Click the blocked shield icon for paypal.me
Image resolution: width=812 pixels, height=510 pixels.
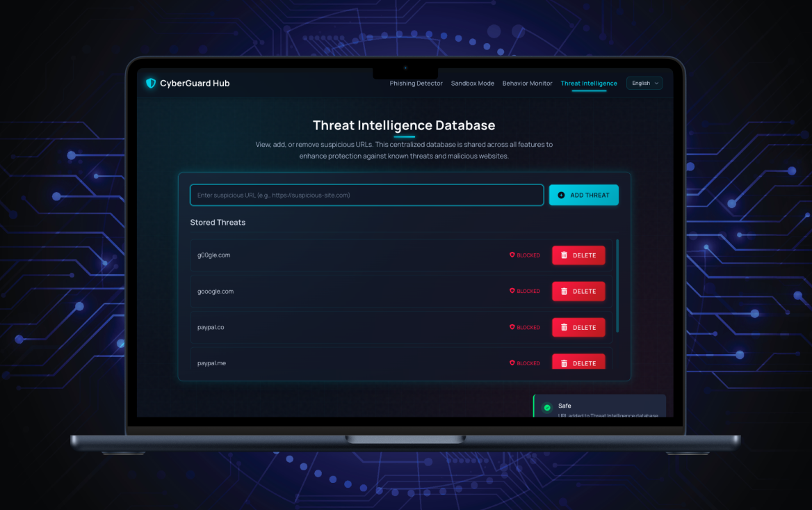point(512,363)
